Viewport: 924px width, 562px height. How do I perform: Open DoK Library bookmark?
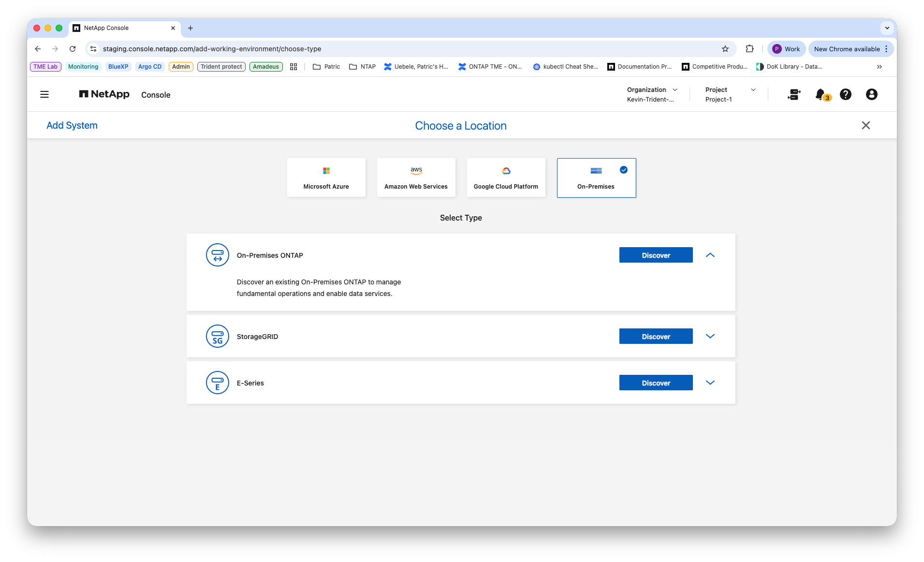click(x=789, y=67)
